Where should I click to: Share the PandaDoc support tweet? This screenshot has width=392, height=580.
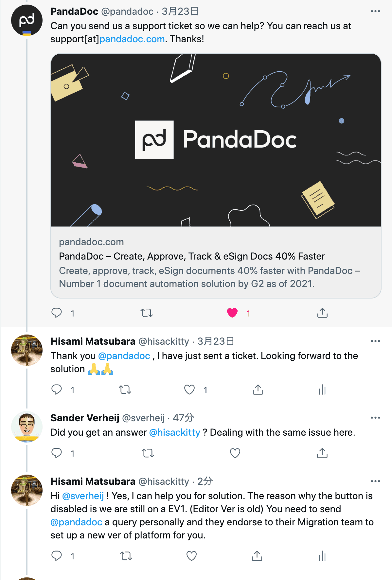322,313
